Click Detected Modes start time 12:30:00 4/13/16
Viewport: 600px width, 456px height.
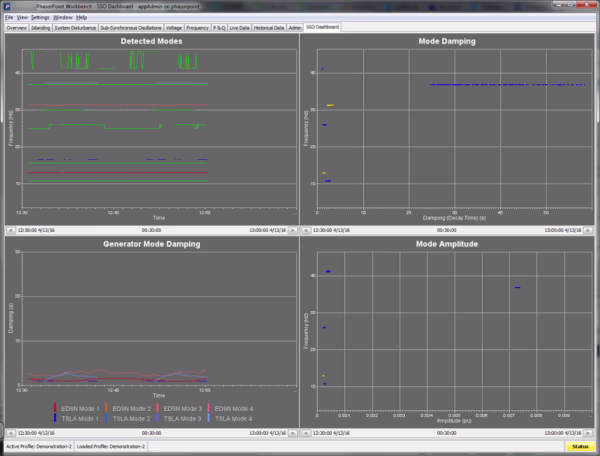click(36, 230)
